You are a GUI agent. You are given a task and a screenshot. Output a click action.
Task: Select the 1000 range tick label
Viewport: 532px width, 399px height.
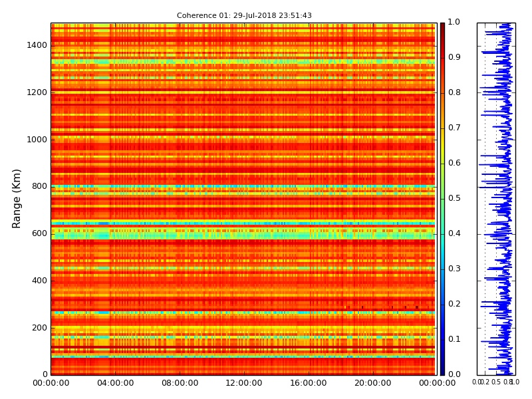point(37,140)
